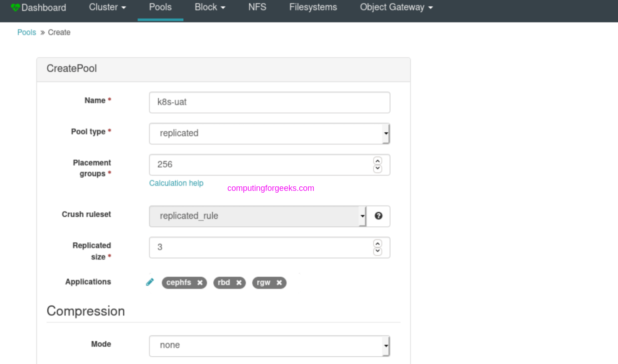Remove the rbd application tag
This screenshot has width=618, height=364.
[240, 283]
